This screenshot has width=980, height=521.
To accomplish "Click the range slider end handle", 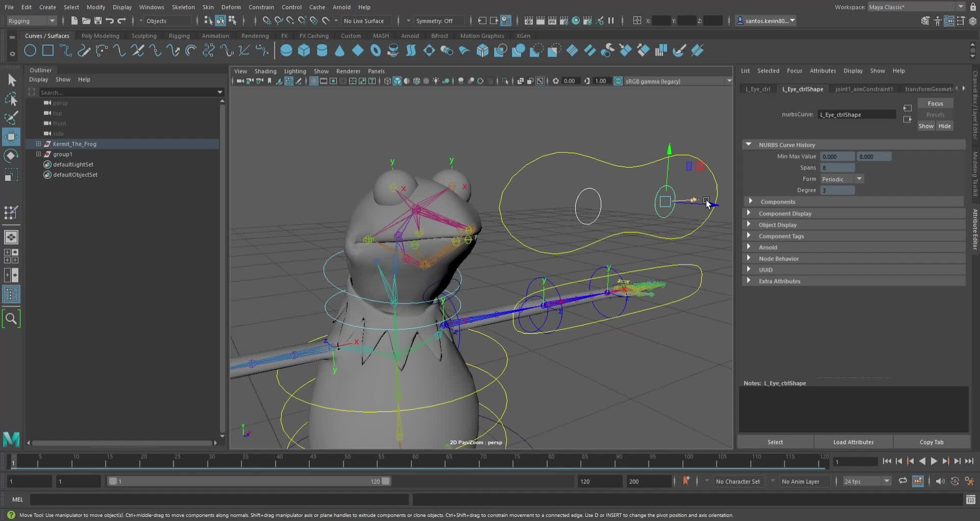I will tap(386, 481).
